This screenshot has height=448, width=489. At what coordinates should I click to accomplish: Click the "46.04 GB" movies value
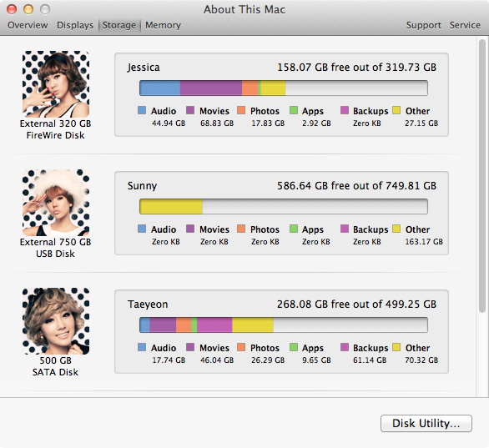coord(217,360)
